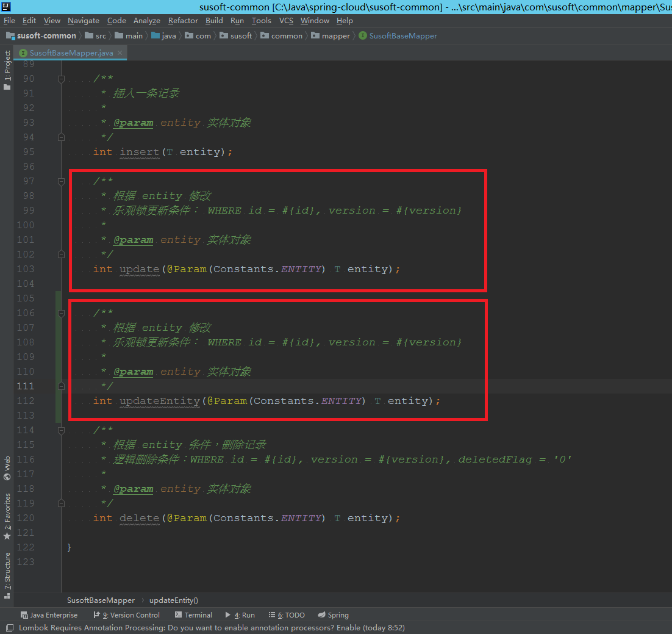Click the mapper folder in breadcrumb bar
Screen dimensions: 672x634
(x=335, y=36)
